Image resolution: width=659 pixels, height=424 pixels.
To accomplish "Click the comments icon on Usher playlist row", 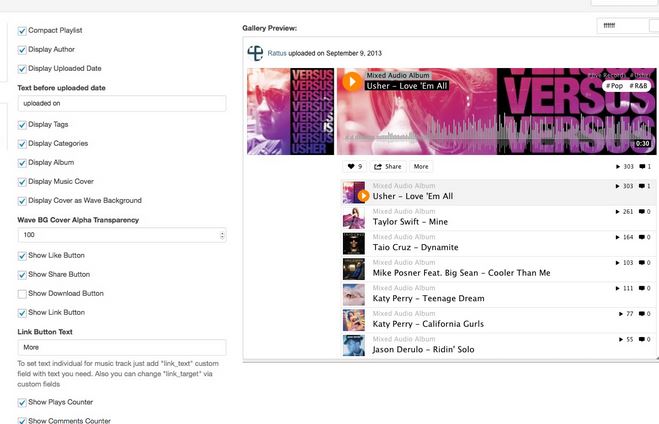I will tap(642, 186).
